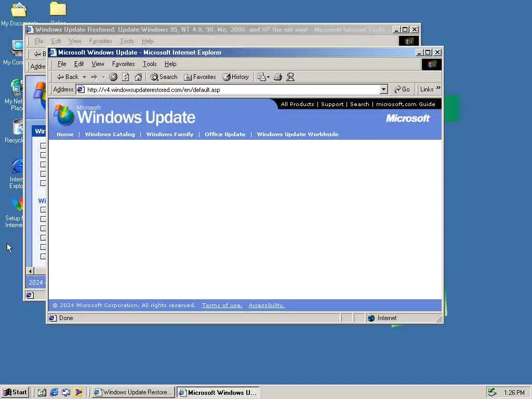Open Tools menu in background window

pos(127,41)
